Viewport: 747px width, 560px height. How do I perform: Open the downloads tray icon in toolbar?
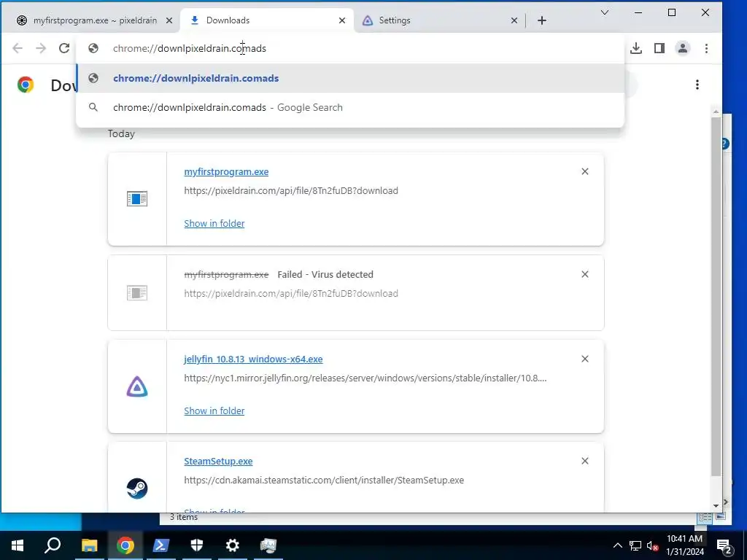coord(636,48)
